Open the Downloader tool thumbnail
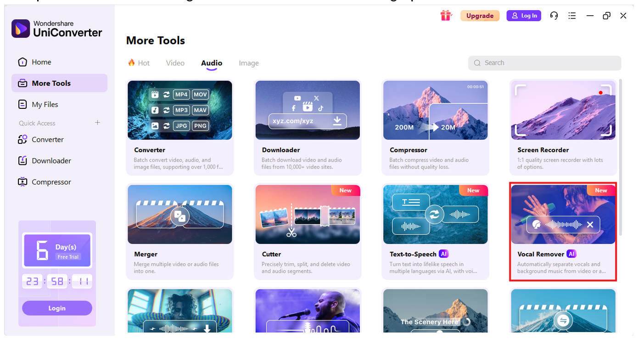The height and width of the screenshot is (344, 644). 308,110
